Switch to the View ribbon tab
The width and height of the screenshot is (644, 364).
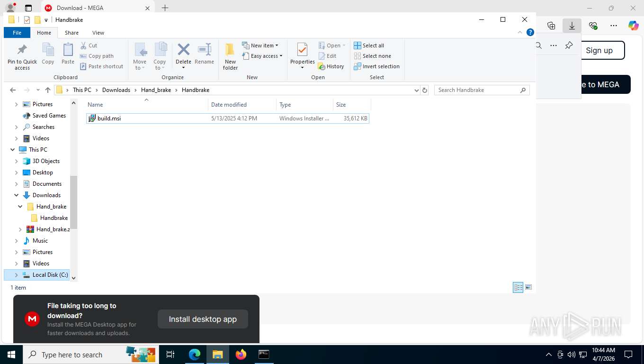[98, 33]
